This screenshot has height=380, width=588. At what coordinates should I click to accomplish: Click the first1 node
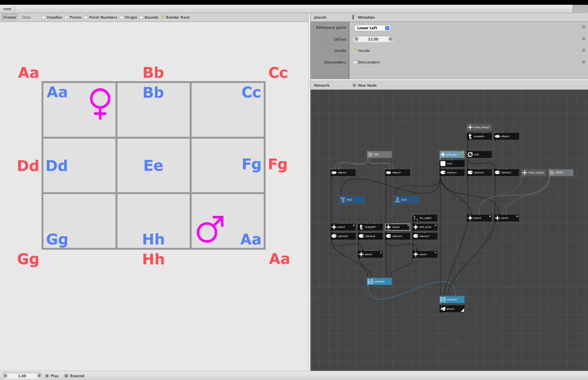pos(352,199)
